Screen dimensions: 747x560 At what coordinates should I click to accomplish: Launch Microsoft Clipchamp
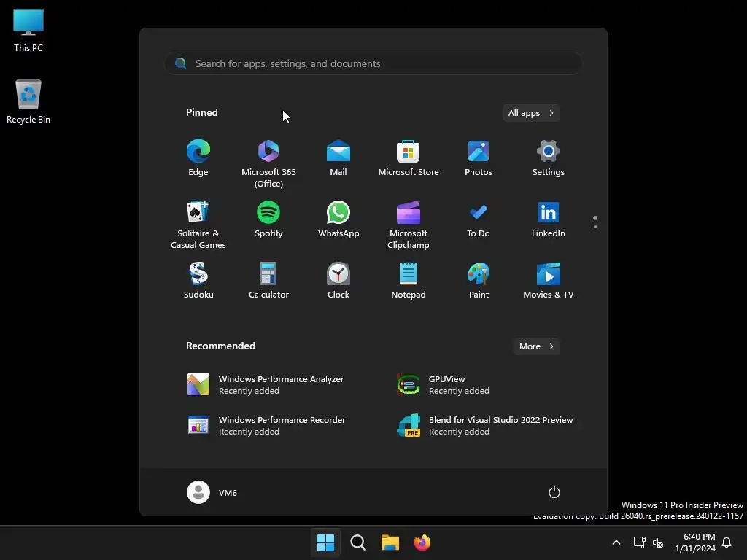click(409, 225)
